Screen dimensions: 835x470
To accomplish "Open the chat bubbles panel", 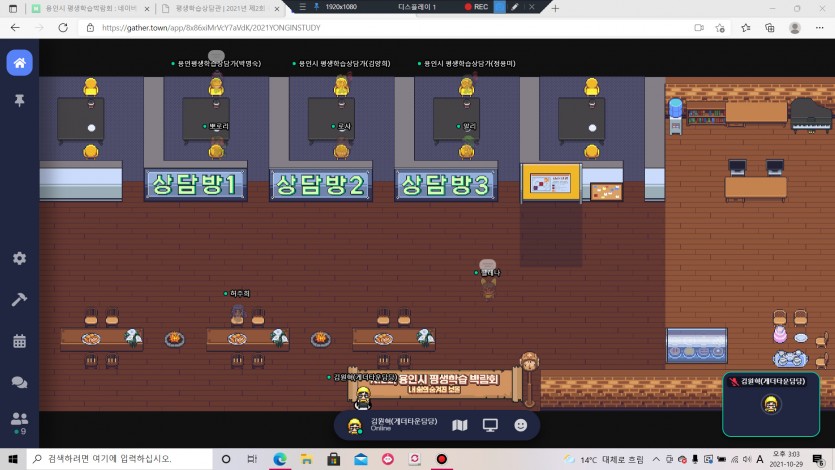I will 19,381.
